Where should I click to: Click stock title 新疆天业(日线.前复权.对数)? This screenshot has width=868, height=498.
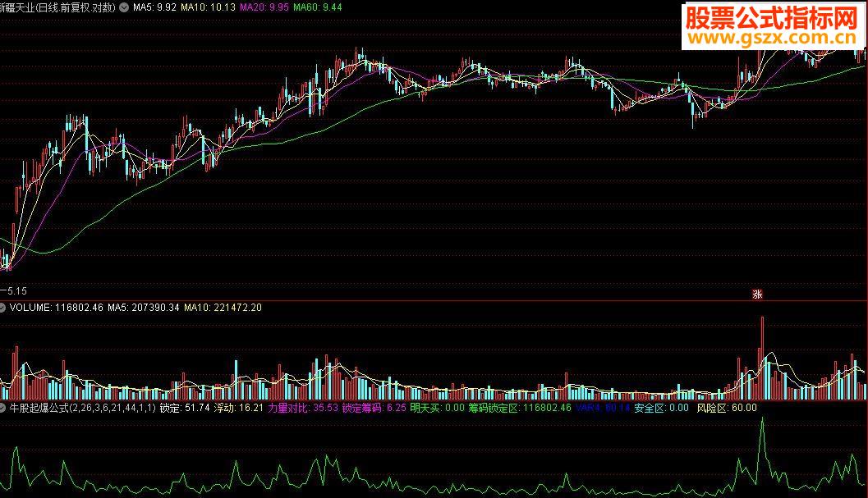click(x=57, y=7)
